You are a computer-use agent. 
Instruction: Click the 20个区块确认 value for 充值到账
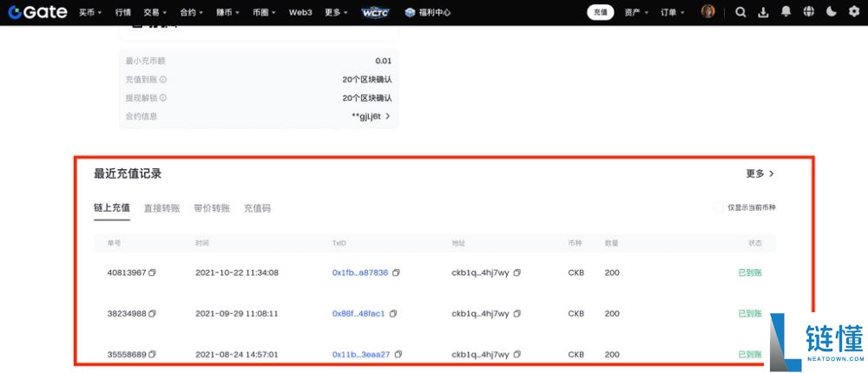(367, 80)
